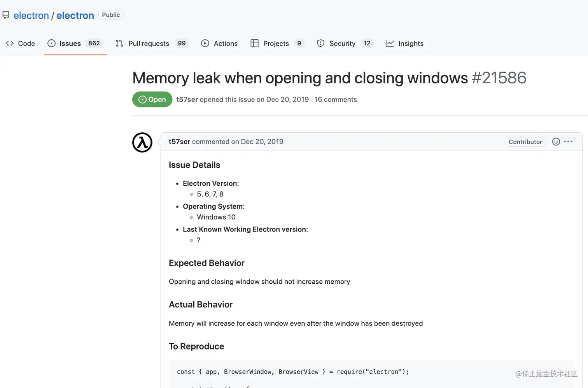This screenshot has width=588, height=388.
Task: Click the Public repository badge
Action: point(111,15)
